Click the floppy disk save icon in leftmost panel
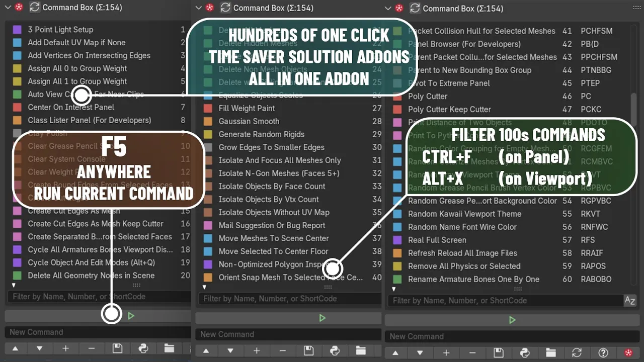Image resolution: width=644 pixels, height=362 pixels. [x=117, y=348]
